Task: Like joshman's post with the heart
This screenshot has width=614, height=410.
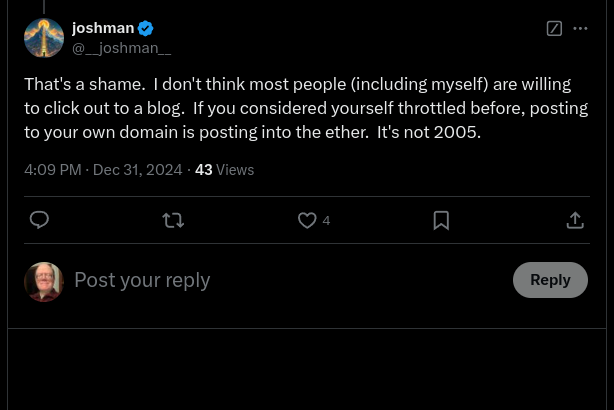Action: [307, 220]
